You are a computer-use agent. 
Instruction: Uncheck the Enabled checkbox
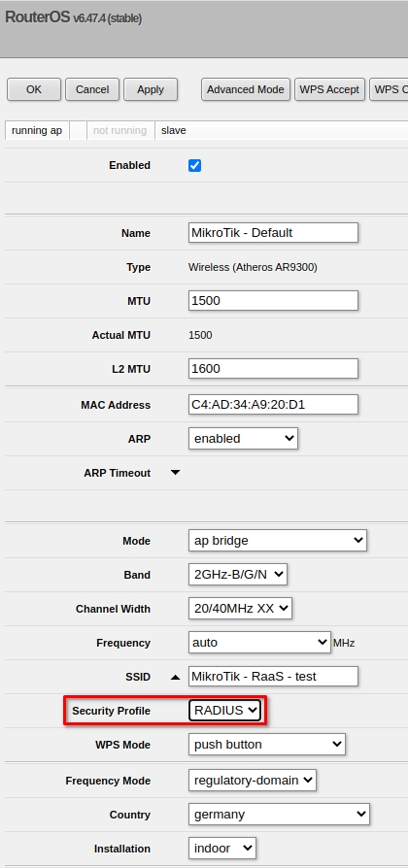tap(195, 165)
